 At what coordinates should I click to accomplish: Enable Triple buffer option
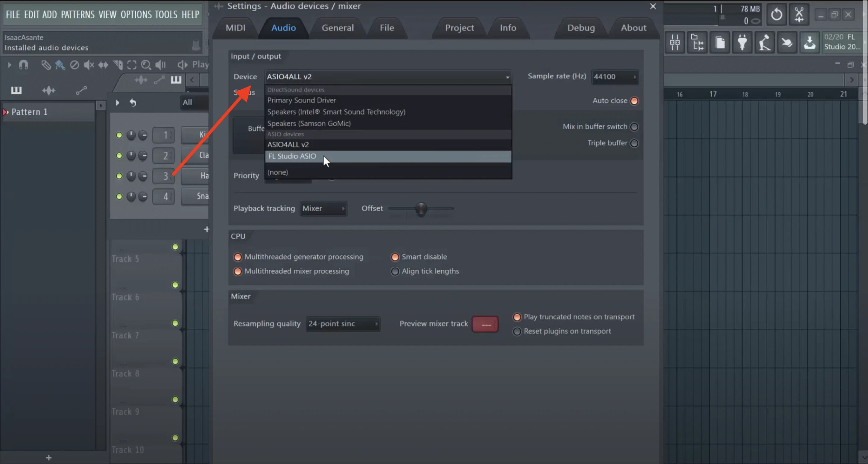[x=634, y=143]
